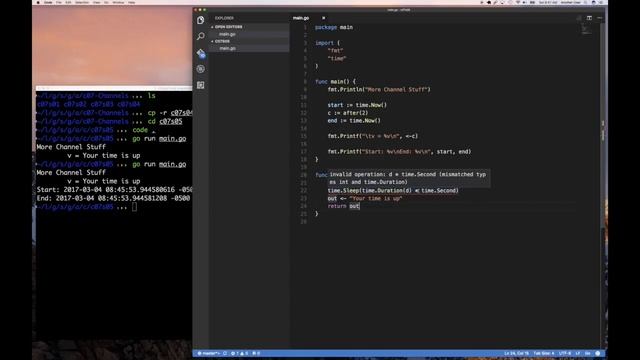Open the Extensions view in activity bar
The height and width of the screenshot is (360, 640).
[200, 85]
